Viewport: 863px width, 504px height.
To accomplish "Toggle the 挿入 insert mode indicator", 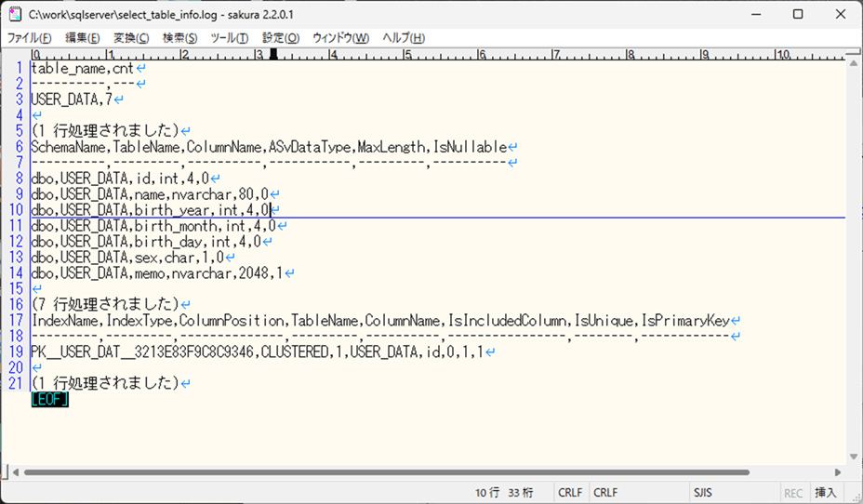I will pyautogui.click(x=825, y=492).
